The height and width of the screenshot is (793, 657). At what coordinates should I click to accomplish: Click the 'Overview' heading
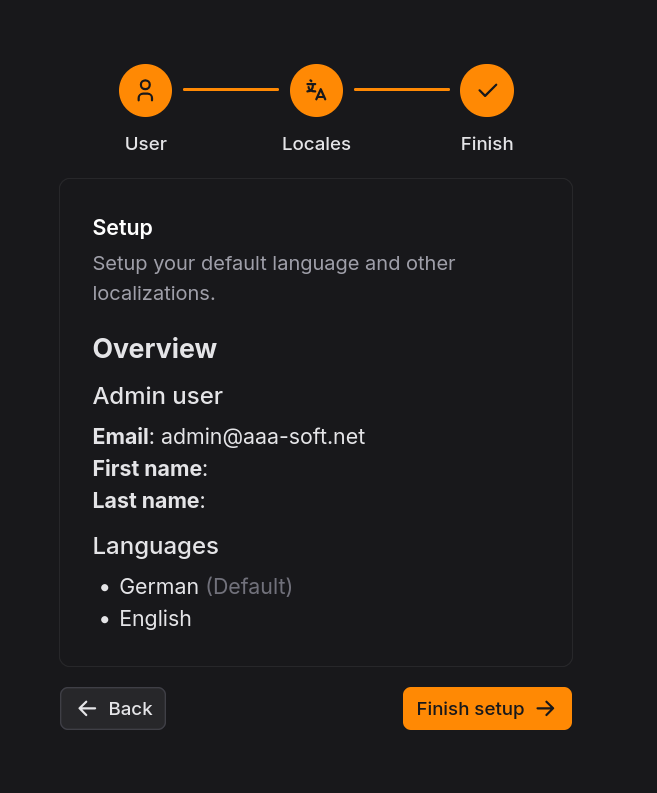click(x=155, y=349)
